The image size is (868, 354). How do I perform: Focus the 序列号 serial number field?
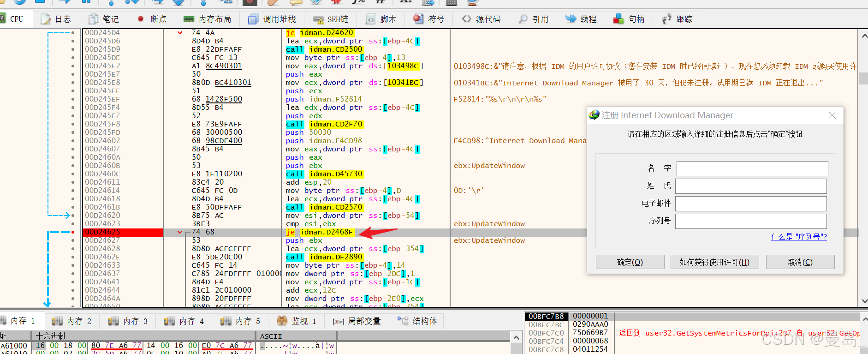[x=751, y=221]
